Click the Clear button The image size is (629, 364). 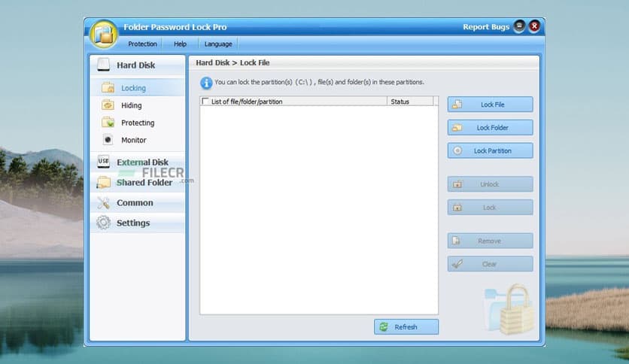(491, 264)
